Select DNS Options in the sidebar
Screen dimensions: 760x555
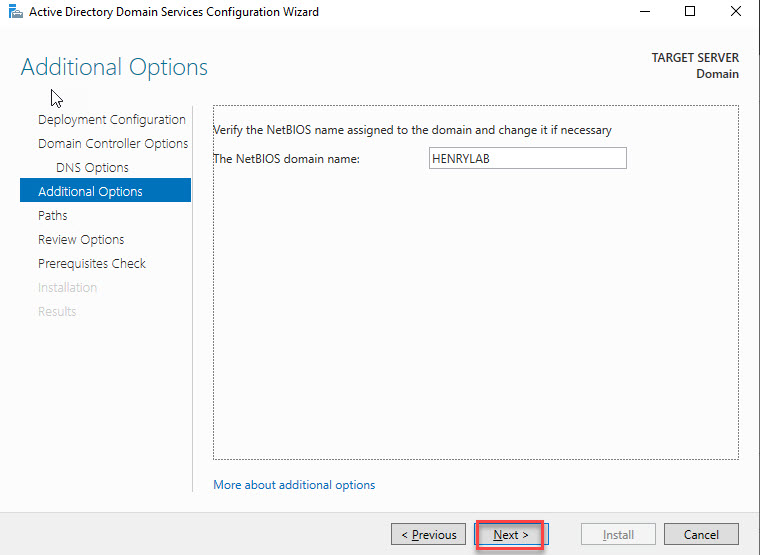click(92, 167)
